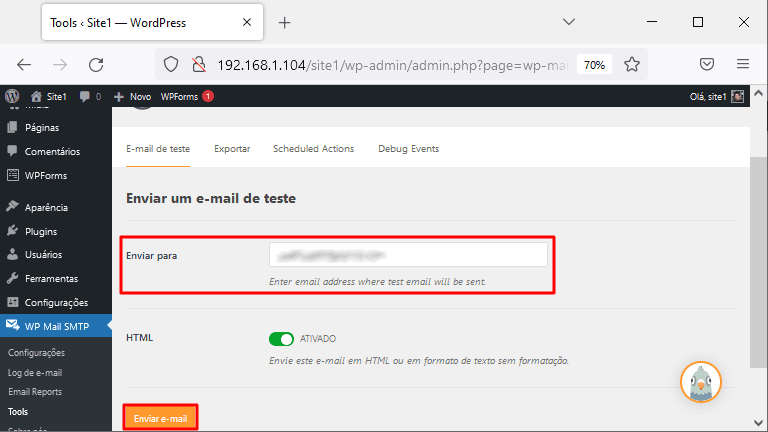
Task: Click the Enviar para email field
Action: pos(408,255)
